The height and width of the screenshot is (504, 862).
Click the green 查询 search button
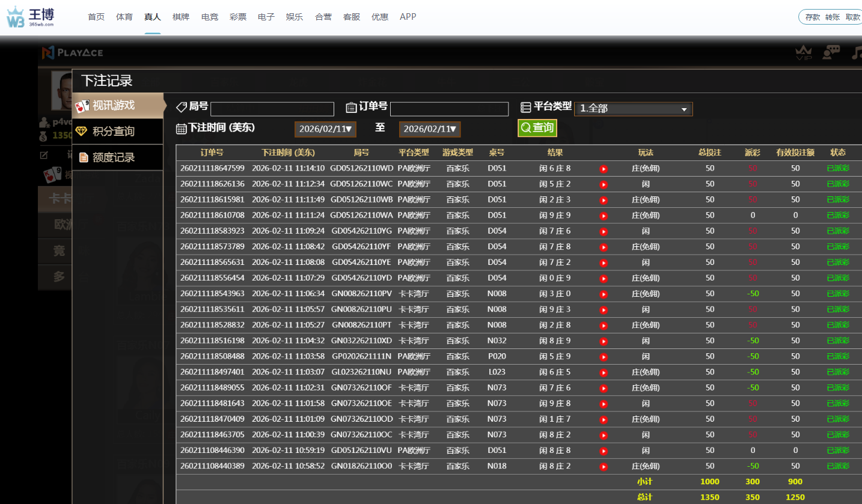[537, 128]
